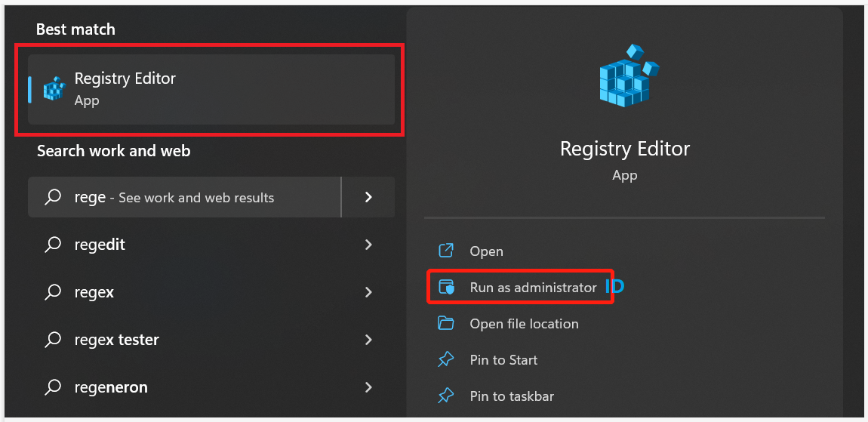Click the 'Search work and web' heading
This screenshot has height=422, width=868.
[x=113, y=151]
